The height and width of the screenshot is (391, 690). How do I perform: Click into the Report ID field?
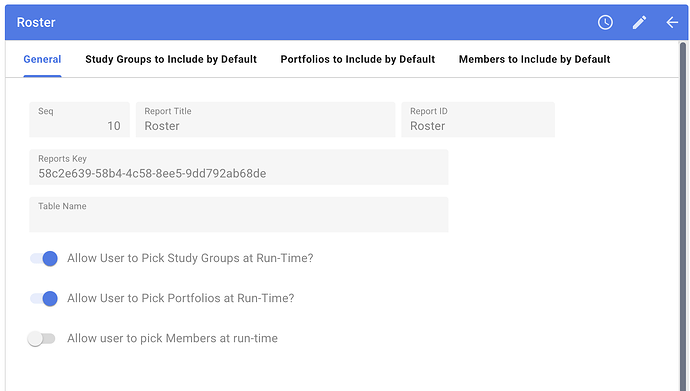pyautogui.click(x=478, y=120)
